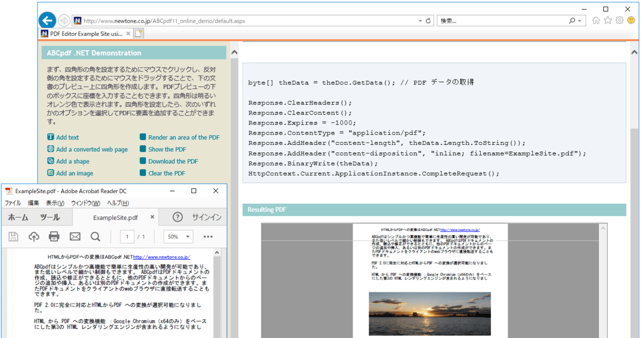Screen dimensions: 644x338
Task: Click the page number input field
Action: coord(127,236)
